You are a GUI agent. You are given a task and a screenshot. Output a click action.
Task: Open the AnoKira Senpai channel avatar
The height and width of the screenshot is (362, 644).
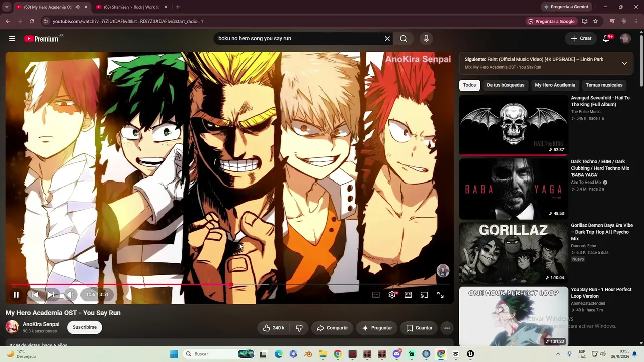pyautogui.click(x=12, y=327)
